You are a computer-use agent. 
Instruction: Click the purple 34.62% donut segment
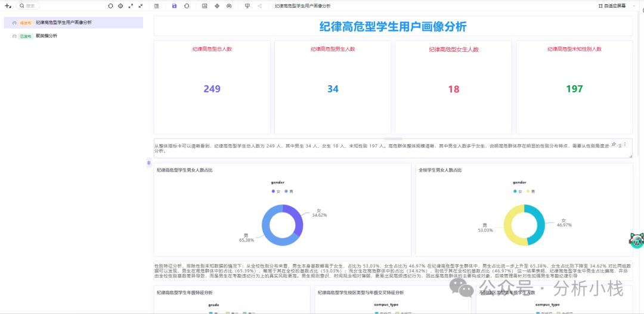[298, 219]
